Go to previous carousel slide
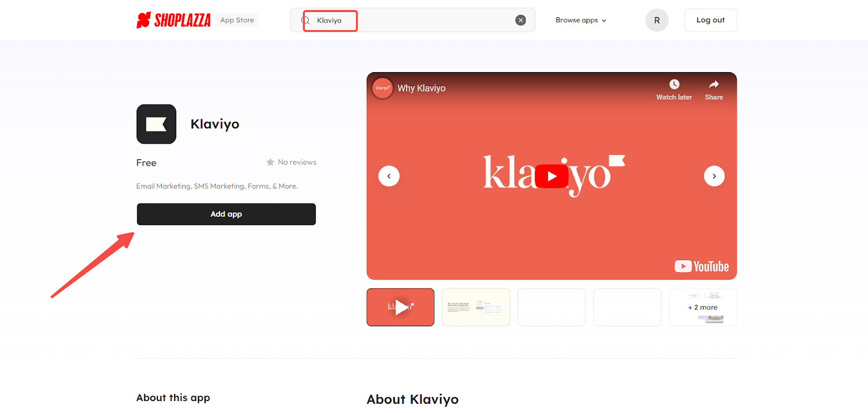868x413 pixels. [x=389, y=176]
